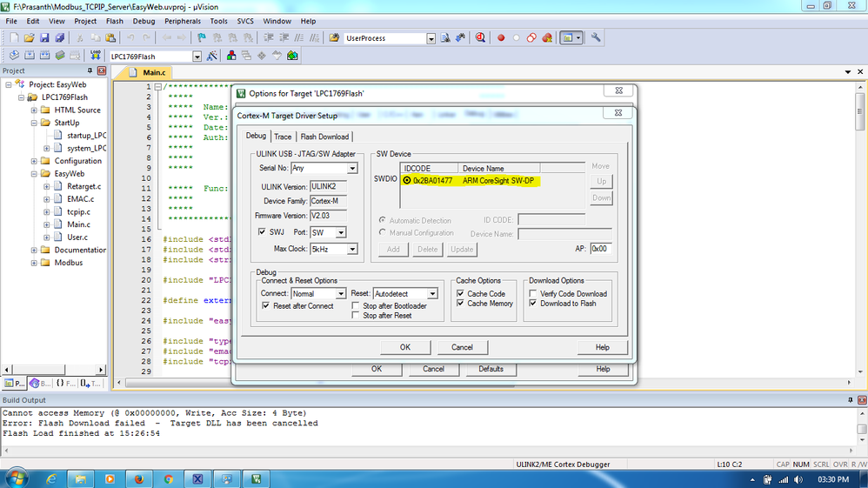Click the Save All icon
Screen dimensions: 868x488
click(x=60, y=37)
